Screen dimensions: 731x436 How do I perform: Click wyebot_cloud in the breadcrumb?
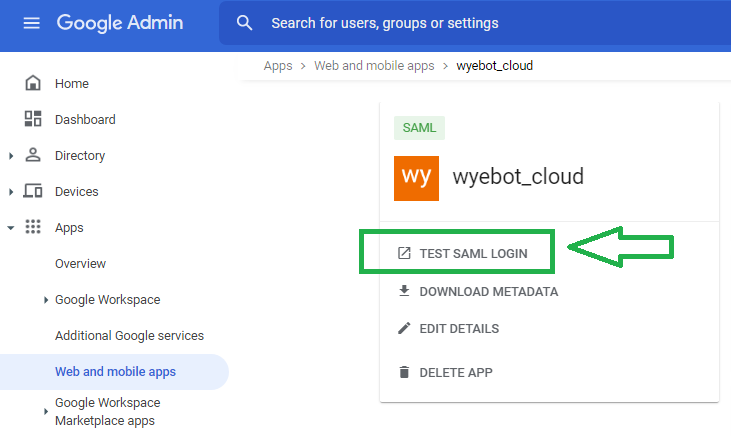coord(495,66)
